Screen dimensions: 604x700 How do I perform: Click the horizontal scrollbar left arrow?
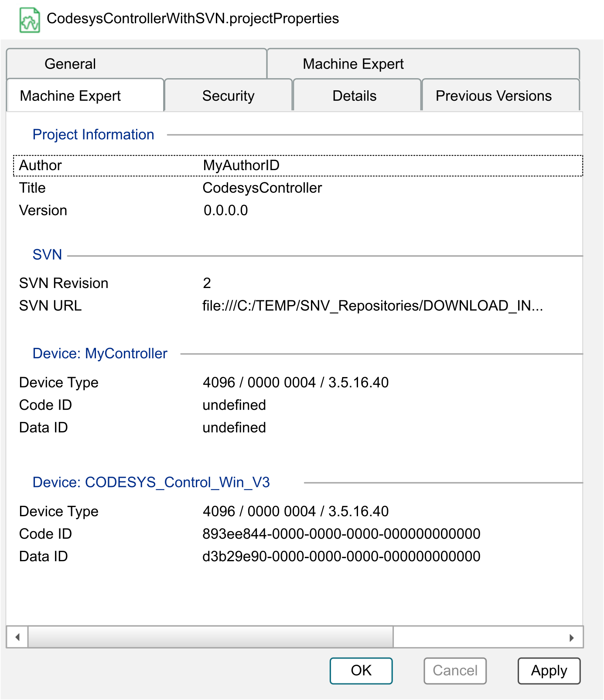[x=17, y=637]
